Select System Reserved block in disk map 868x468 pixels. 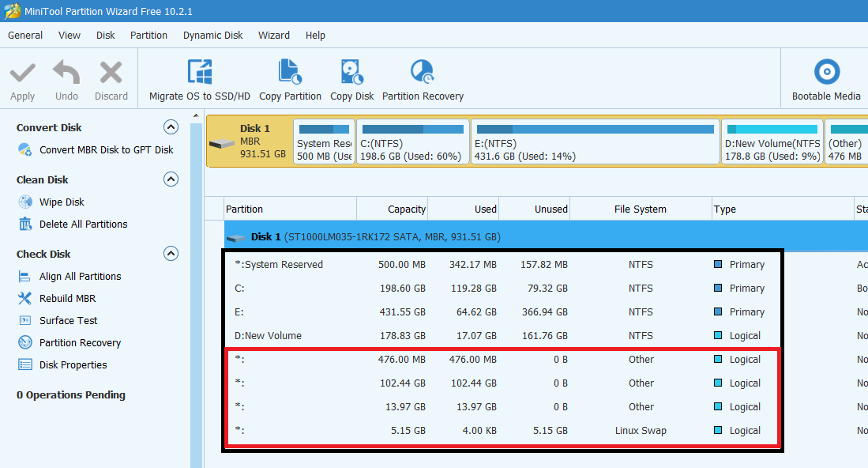[x=324, y=142]
